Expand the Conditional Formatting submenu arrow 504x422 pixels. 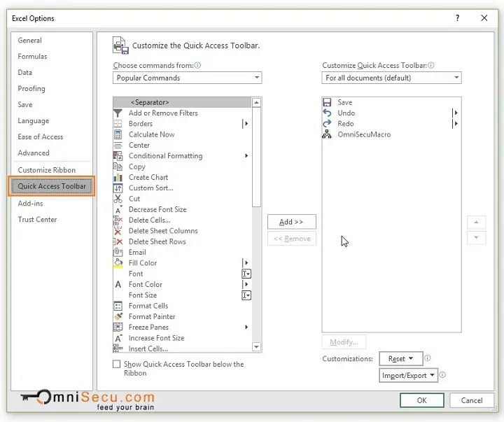tap(246, 156)
